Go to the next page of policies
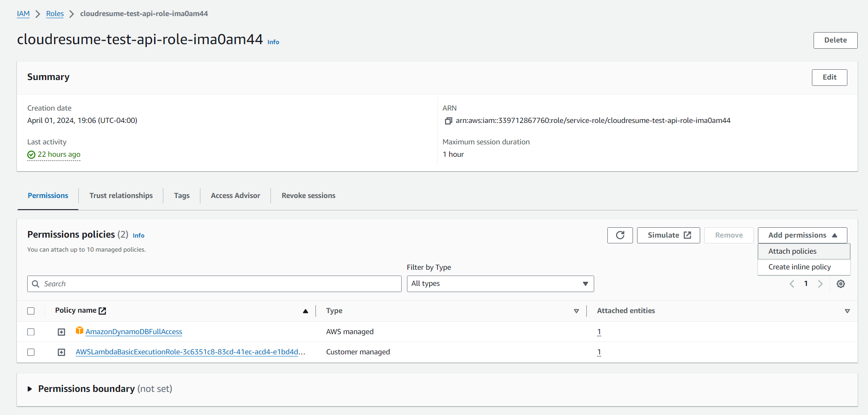 tap(820, 284)
